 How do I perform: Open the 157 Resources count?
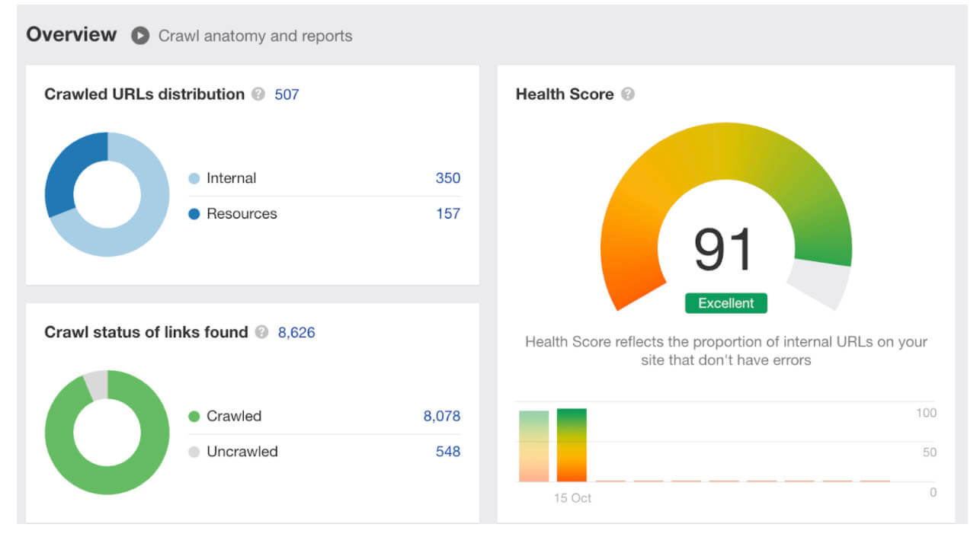[x=447, y=214]
